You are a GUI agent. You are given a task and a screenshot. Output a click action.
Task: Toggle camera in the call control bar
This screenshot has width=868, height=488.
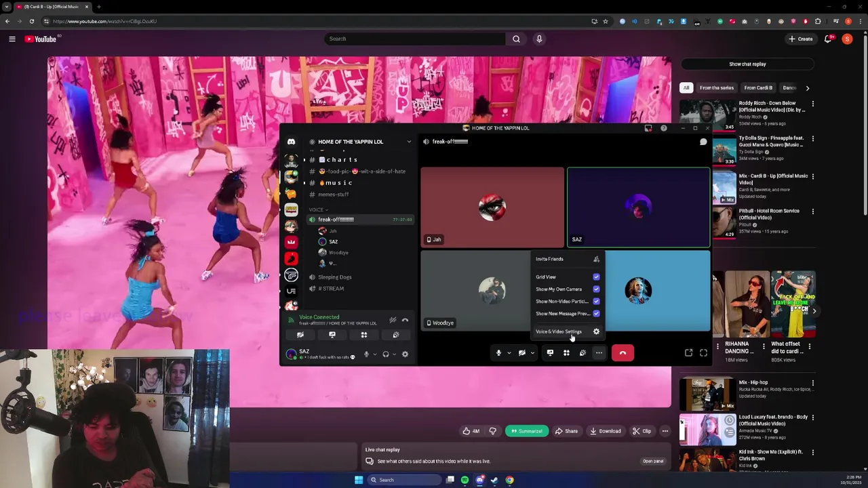point(521,352)
